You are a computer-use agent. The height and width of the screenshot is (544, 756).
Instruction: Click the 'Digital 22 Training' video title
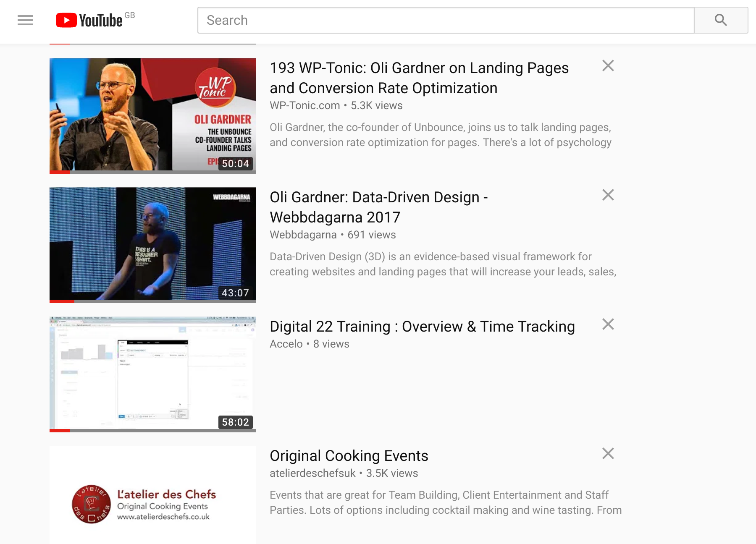point(422,327)
